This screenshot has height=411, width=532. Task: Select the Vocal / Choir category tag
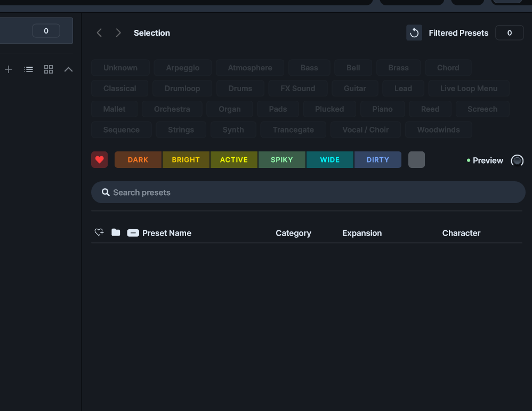click(x=365, y=130)
